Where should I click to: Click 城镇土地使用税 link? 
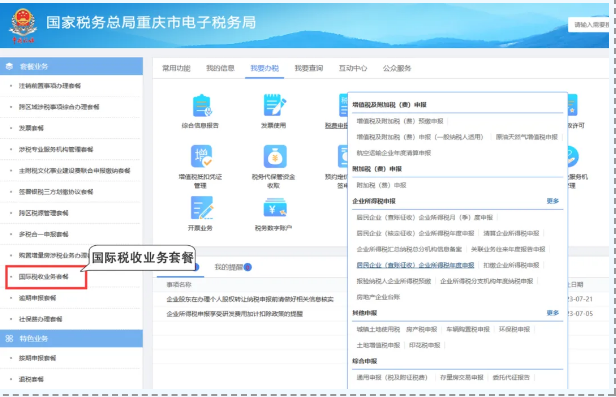click(378, 329)
